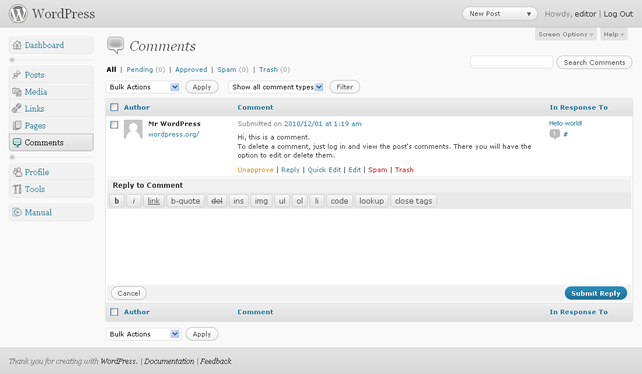Click inside the reply text area
Viewport: 642px width, 374px height.
tap(368, 247)
